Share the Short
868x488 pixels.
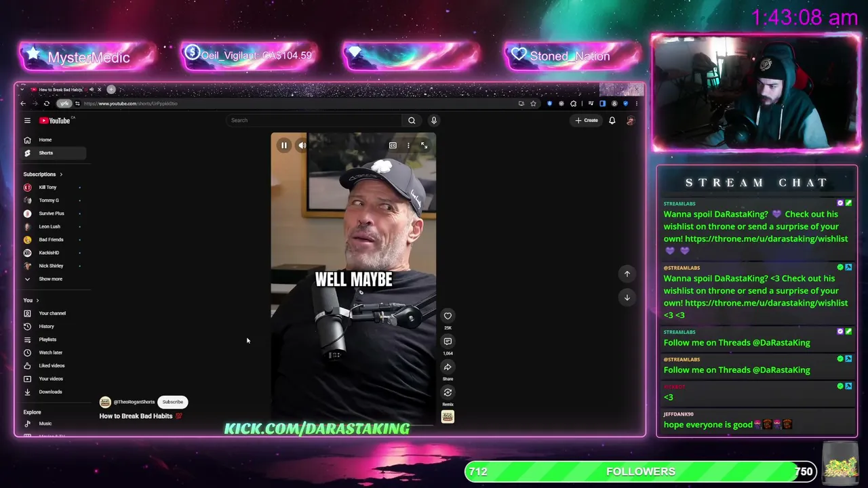click(x=448, y=367)
